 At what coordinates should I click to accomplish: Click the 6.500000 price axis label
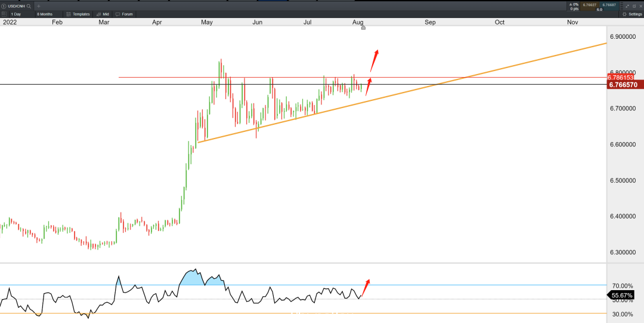coord(624,181)
